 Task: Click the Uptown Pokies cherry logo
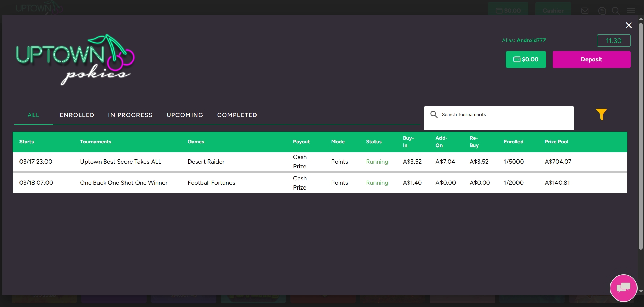tap(75, 59)
